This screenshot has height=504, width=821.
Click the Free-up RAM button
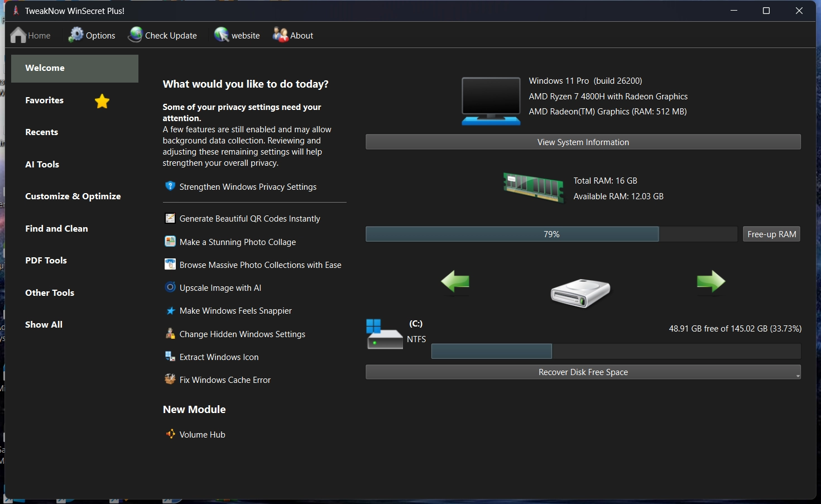771,234
